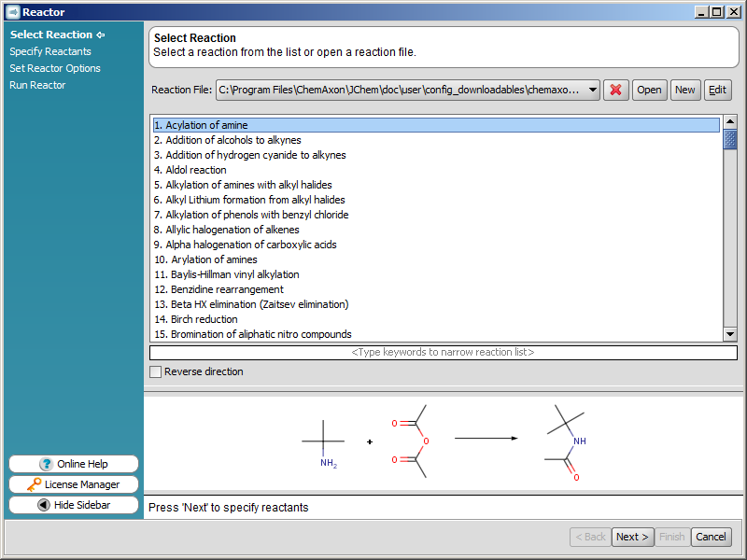
Task: Expand the Reaction File path dropdown
Action: click(594, 91)
